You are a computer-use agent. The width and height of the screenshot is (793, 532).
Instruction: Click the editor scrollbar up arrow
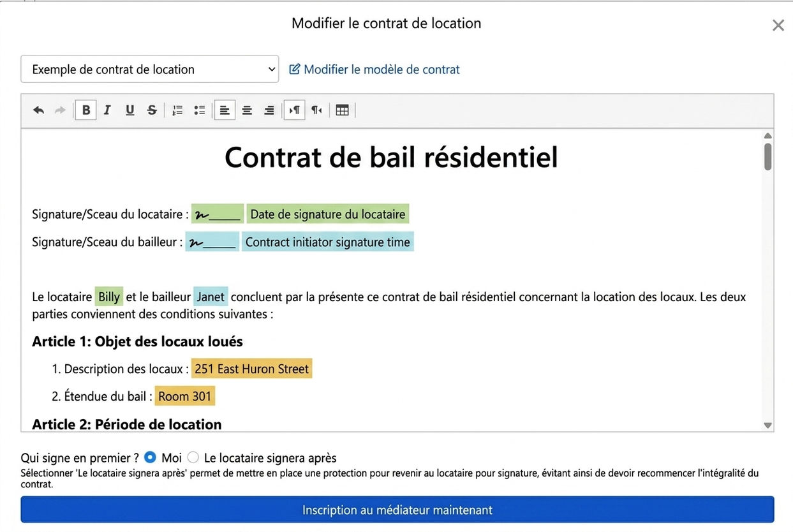[767, 135]
